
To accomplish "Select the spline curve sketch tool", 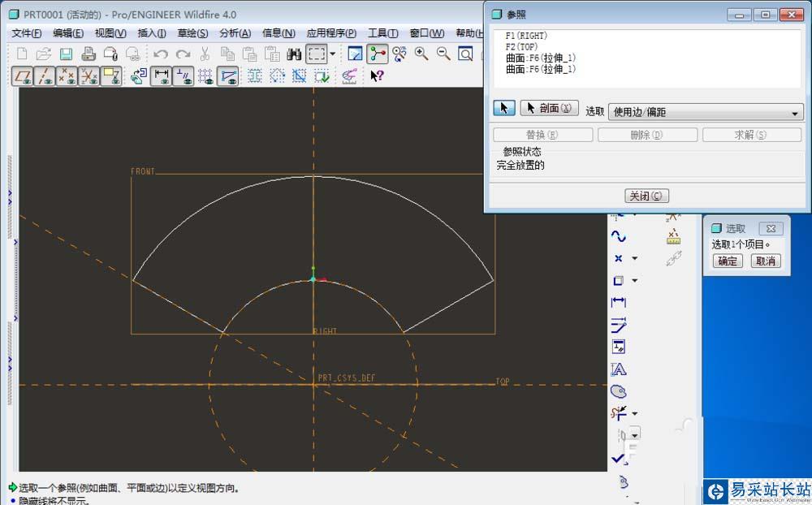I will (619, 236).
